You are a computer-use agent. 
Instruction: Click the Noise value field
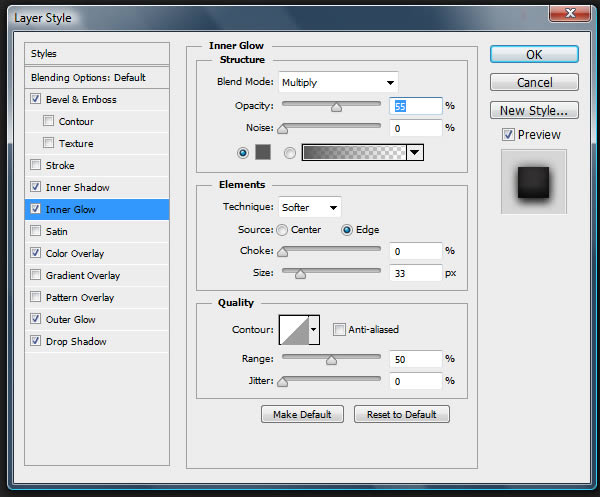pyautogui.click(x=416, y=128)
